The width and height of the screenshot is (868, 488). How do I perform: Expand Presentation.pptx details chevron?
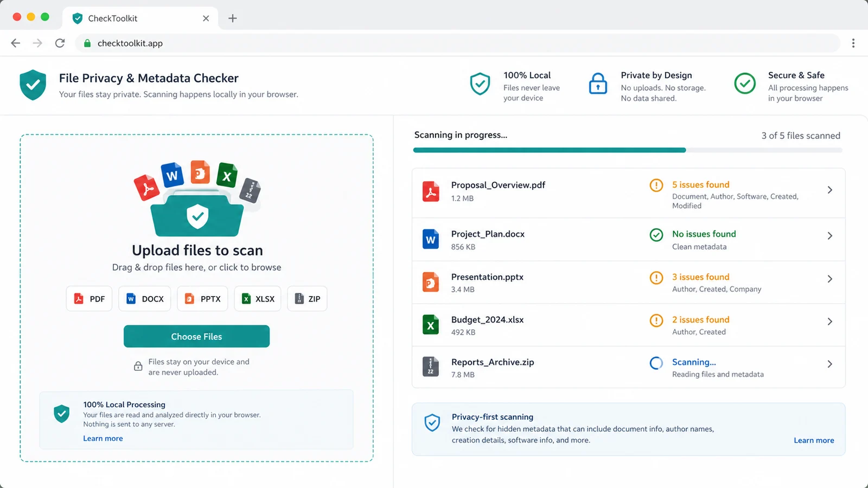pyautogui.click(x=830, y=279)
